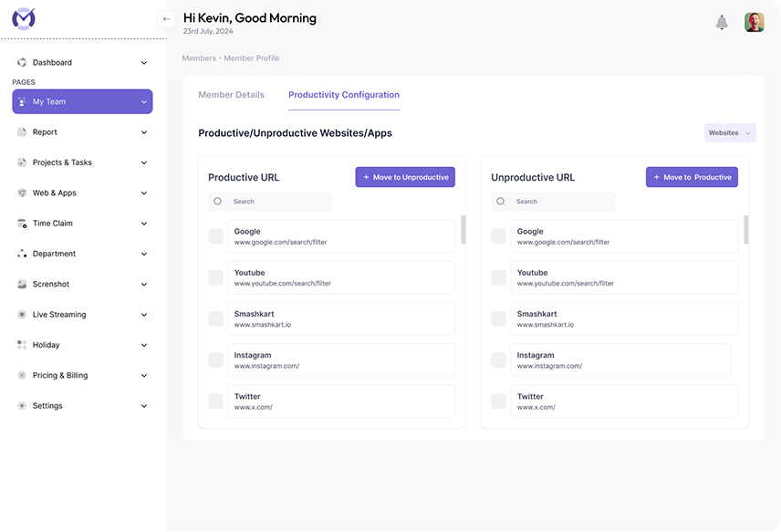The image size is (781, 532).
Task: Click the notification bell icon
Action: click(x=722, y=23)
